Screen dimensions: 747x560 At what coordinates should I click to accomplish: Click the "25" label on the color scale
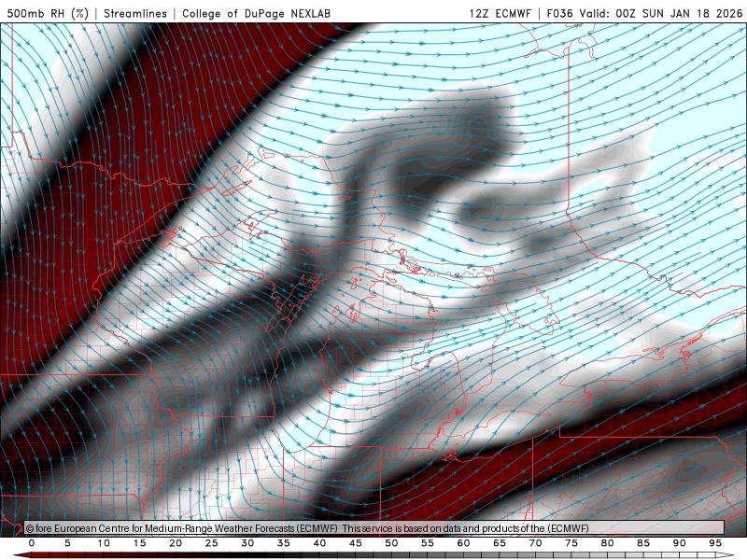pyautogui.click(x=212, y=543)
